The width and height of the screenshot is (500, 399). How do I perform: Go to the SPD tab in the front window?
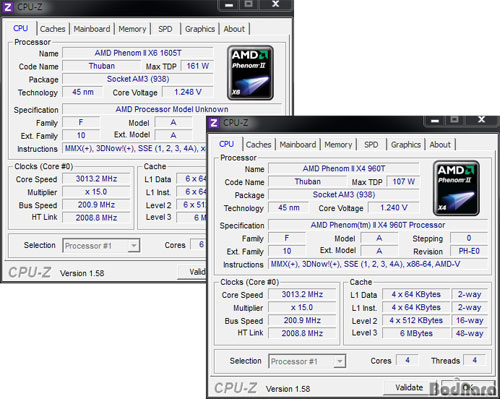point(371,145)
